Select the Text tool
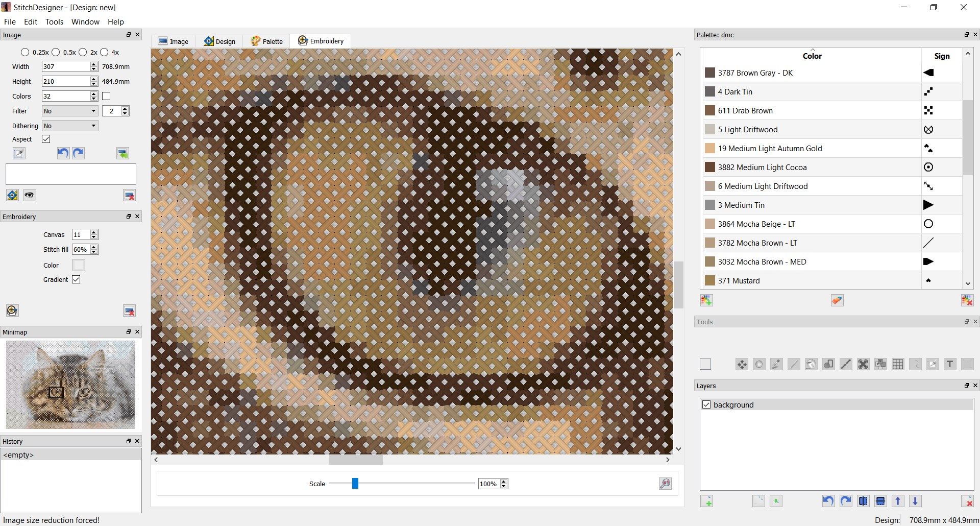980x526 pixels. [950, 364]
